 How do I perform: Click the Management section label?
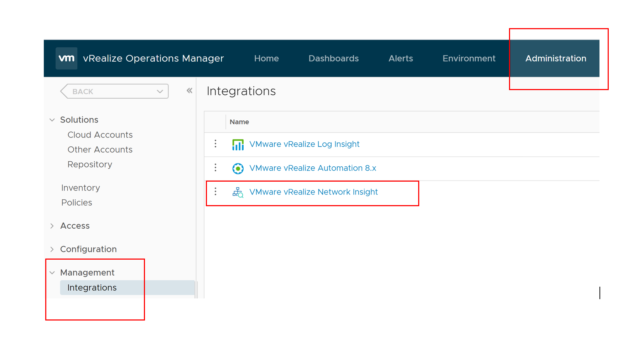click(87, 273)
